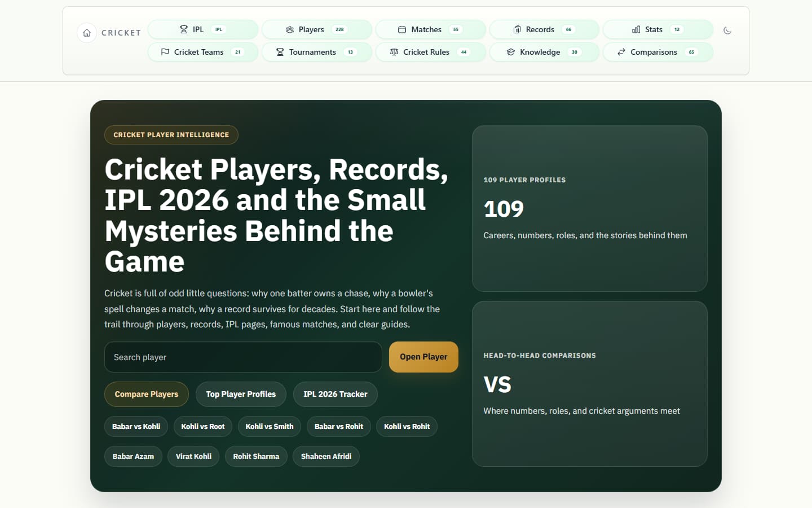
Task: Click the 12 count badge on Stats
Action: [677, 29]
